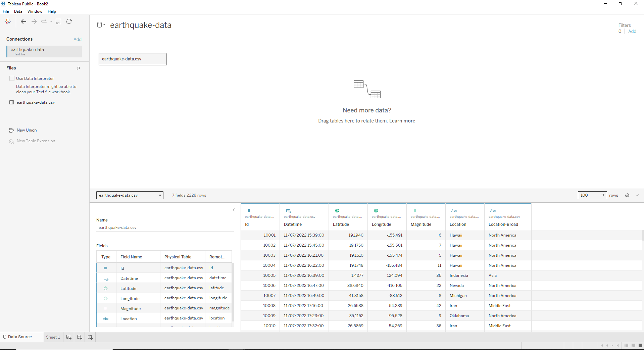Click the rows count input field
This screenshot has width=644, height=350.
coord(592,195)
